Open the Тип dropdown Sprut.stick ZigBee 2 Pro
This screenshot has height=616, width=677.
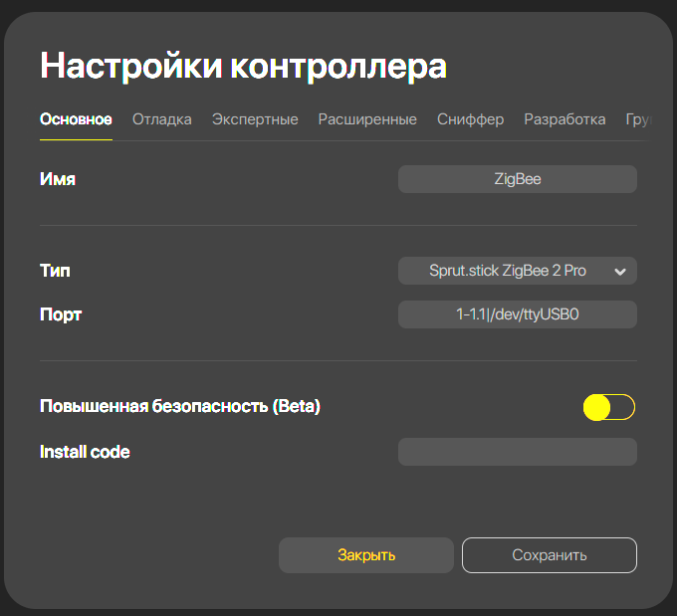pyautogui.click(x=508, y=271)
